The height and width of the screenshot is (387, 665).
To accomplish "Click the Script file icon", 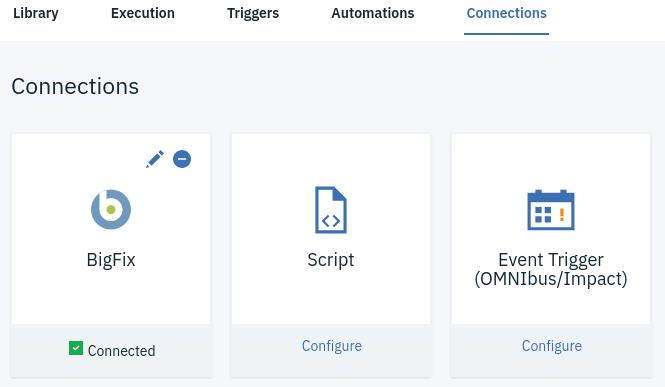I will coord(331,210).
